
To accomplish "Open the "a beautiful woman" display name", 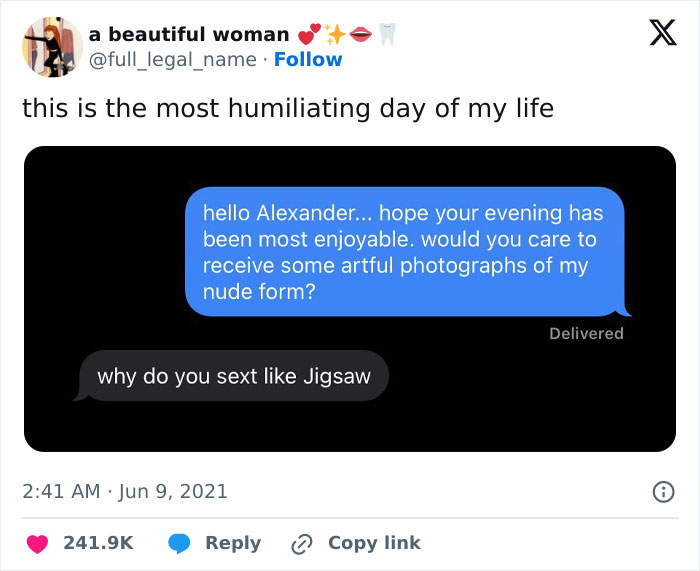I will pos(189,34).
